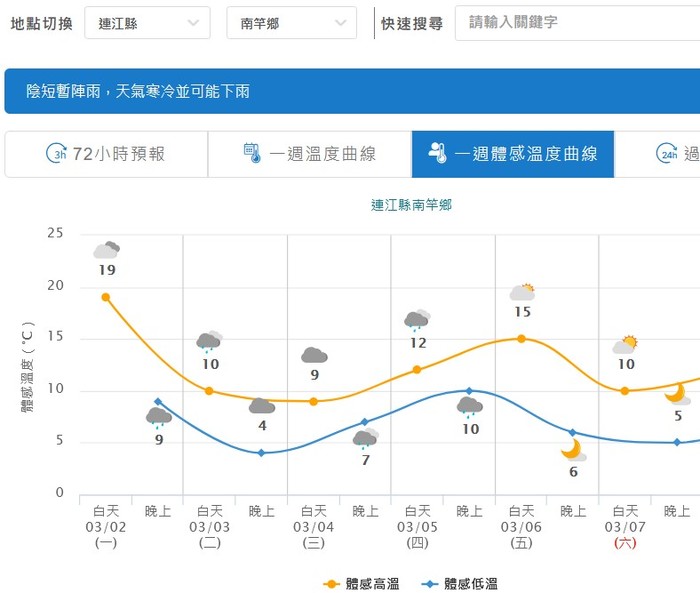Click the blue weather alert banner
This screenshot has width=700, height=593.
coord(350,91)
